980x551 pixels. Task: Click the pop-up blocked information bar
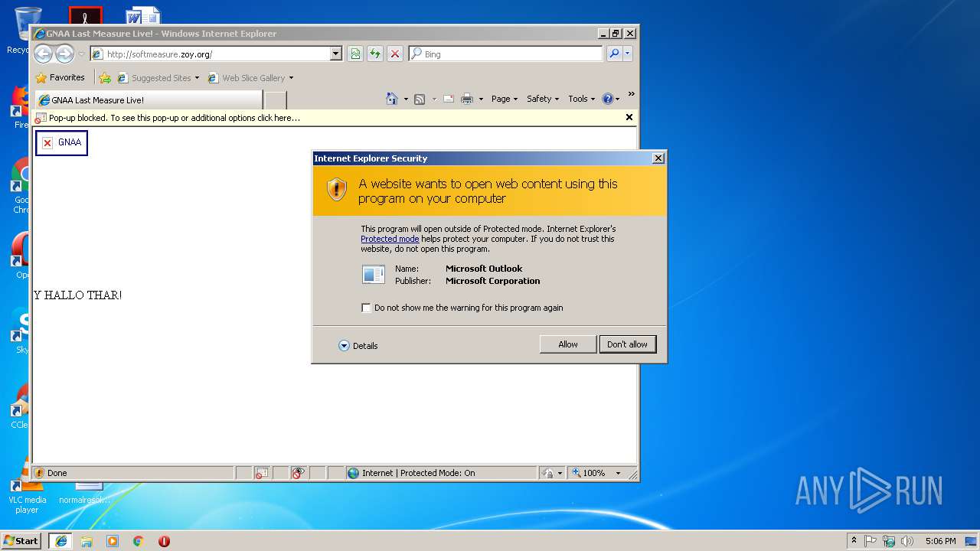pos(335,118)
